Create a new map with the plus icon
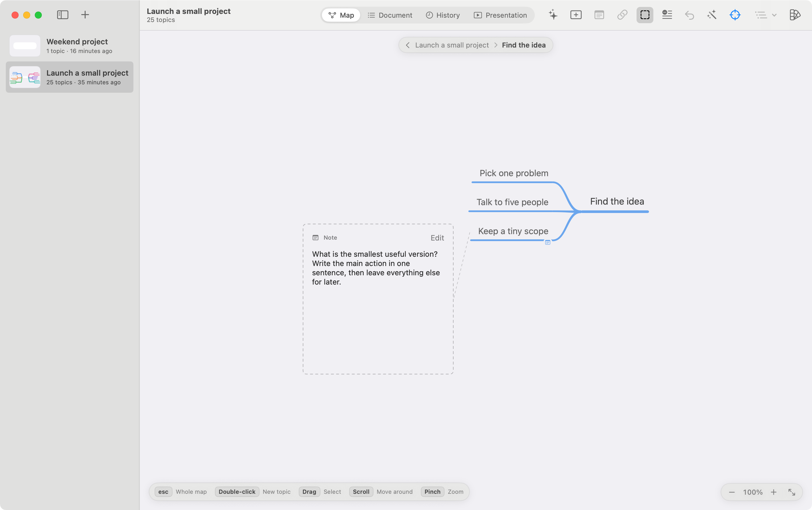This screenshot has width=812, height=510. (85, 15)
